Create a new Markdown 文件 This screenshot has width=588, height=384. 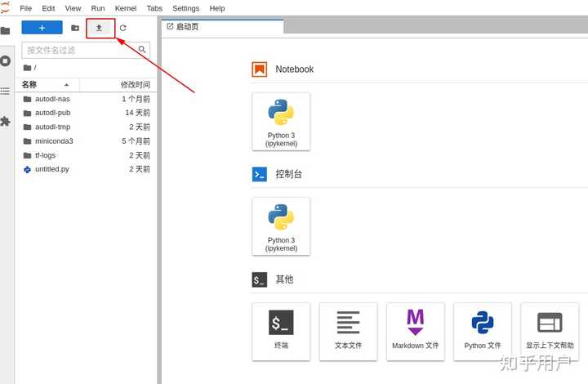[416, 332]
